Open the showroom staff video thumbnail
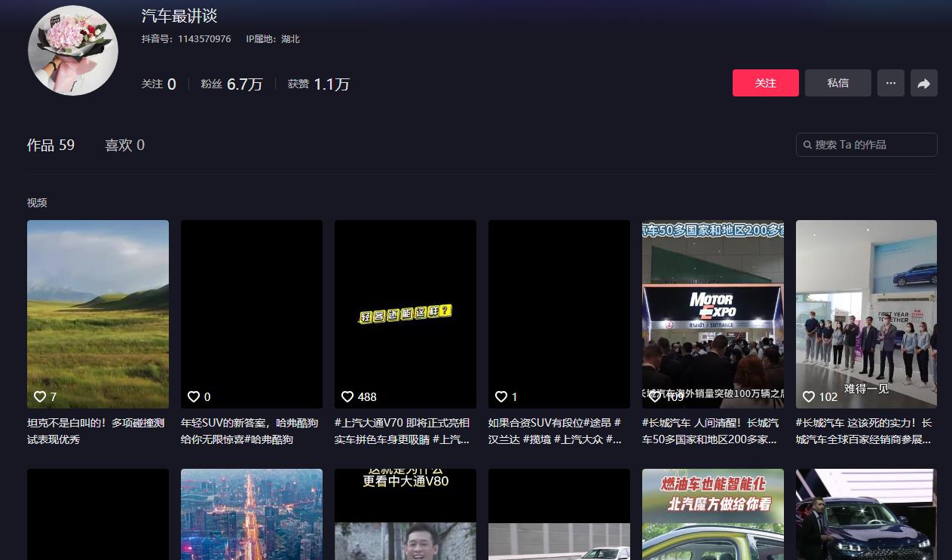 pos(866,314)
